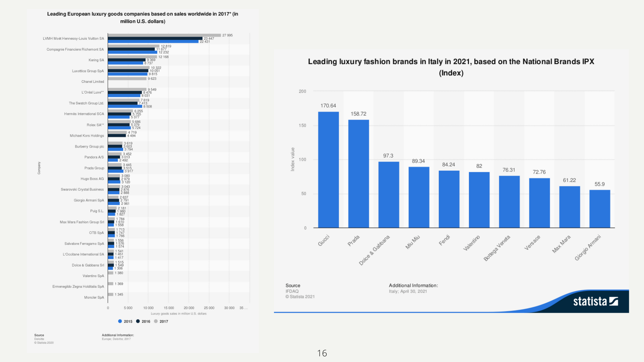Select the Prada bar in Italy chart

[x=359, y=174]
